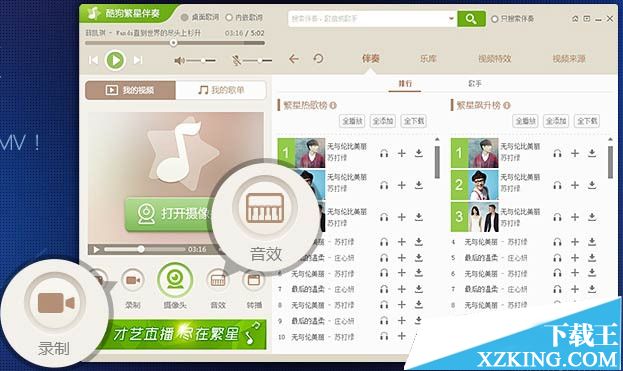Open the small 音效 keyboard icon
Viewport: 623px width, 371px height.
pyautogui.click(x=218, y=280)
